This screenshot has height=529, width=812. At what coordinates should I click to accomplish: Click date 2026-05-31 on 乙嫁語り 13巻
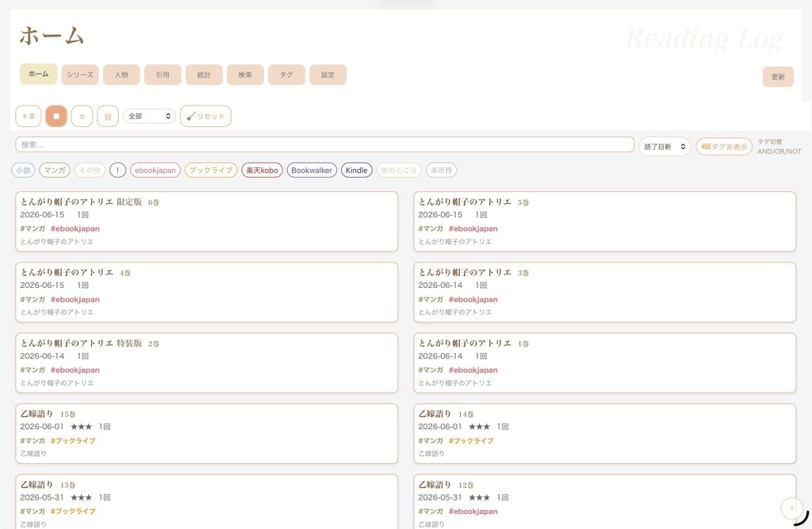(42, 497)
